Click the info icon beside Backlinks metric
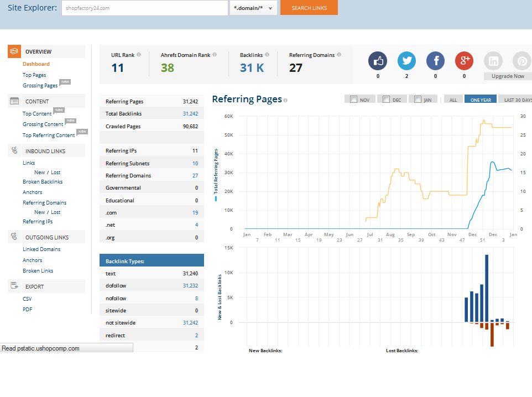532x397 pixels. coord(267,55)
